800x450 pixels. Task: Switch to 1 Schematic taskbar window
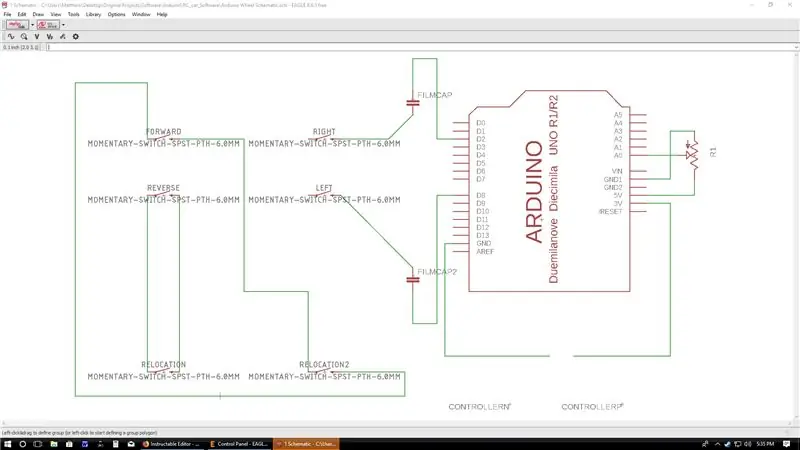click(306, 444)
